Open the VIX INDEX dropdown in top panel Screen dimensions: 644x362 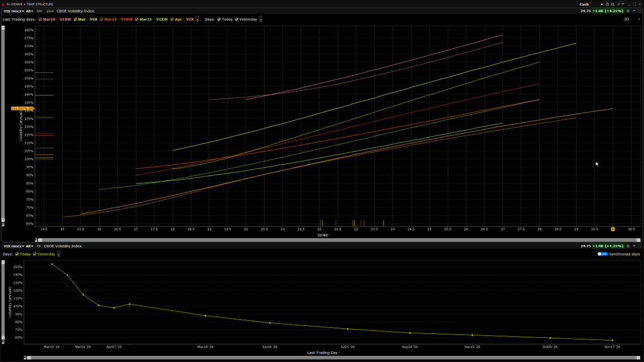[x=13, y=11]
